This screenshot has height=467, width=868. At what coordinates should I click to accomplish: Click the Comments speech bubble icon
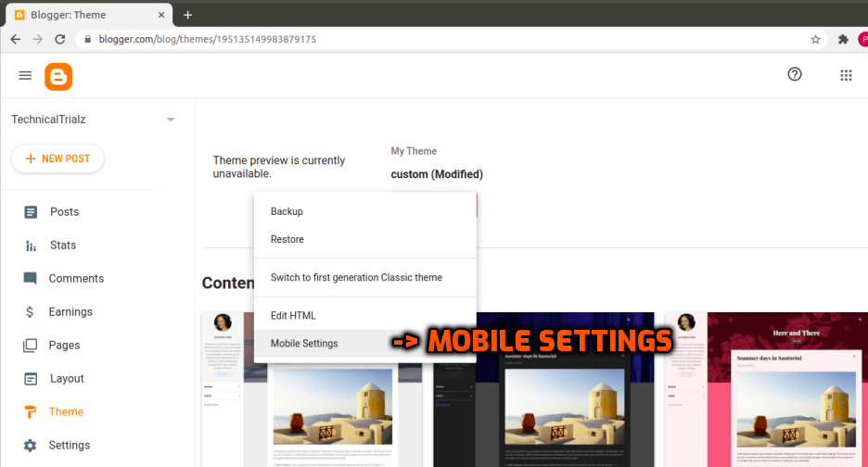coord(30,278)
